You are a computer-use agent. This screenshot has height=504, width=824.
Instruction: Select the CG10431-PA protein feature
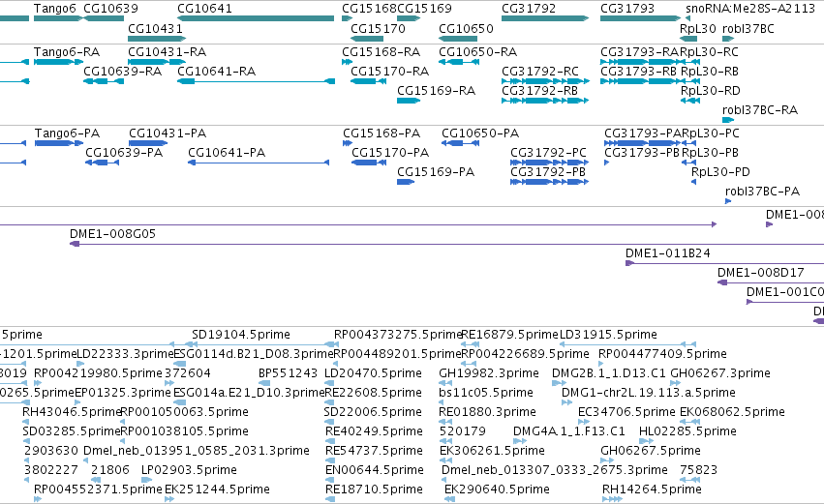click(x=148, y=143)
